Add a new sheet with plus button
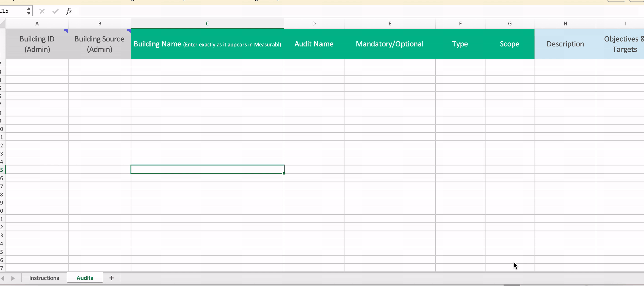644x286 pixels. (112, 278)
